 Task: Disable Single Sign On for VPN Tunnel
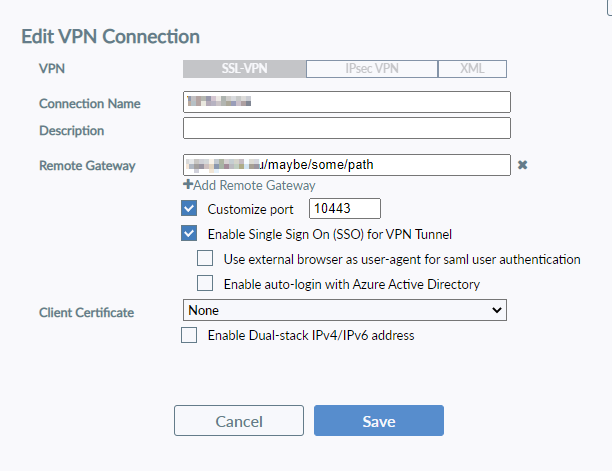(189, 234)
